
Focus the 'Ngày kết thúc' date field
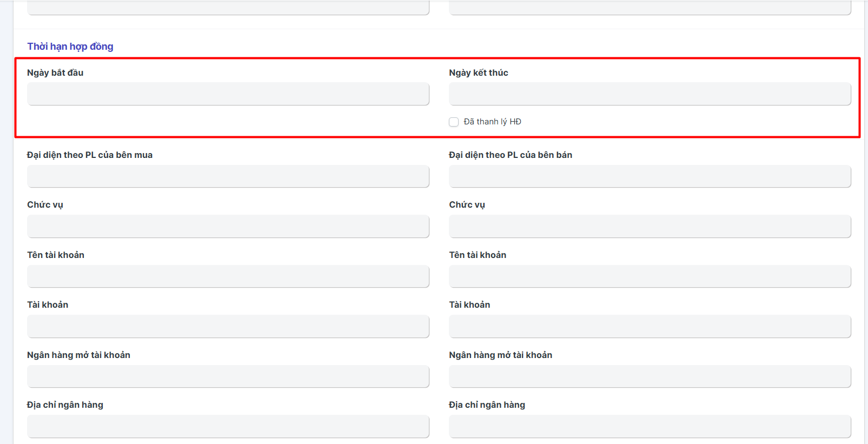pyautogui.click(x=650, y=94)
